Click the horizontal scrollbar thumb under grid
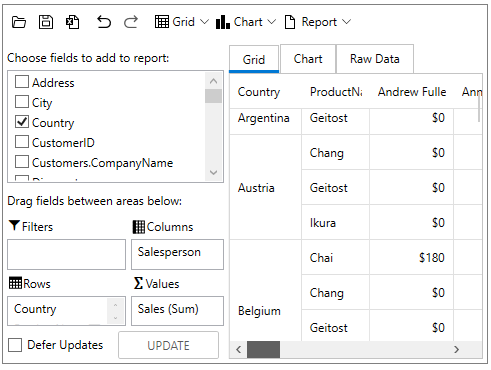The image size is (491, 370). click(x=263, y=349)
